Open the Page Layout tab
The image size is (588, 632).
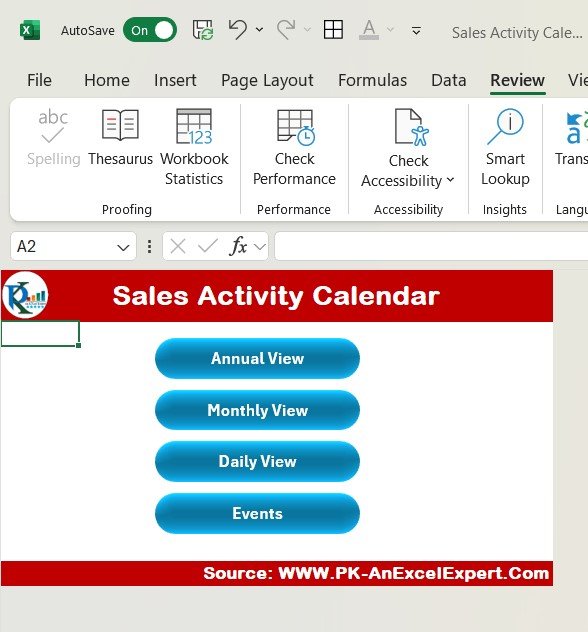(x=267, y=80)
